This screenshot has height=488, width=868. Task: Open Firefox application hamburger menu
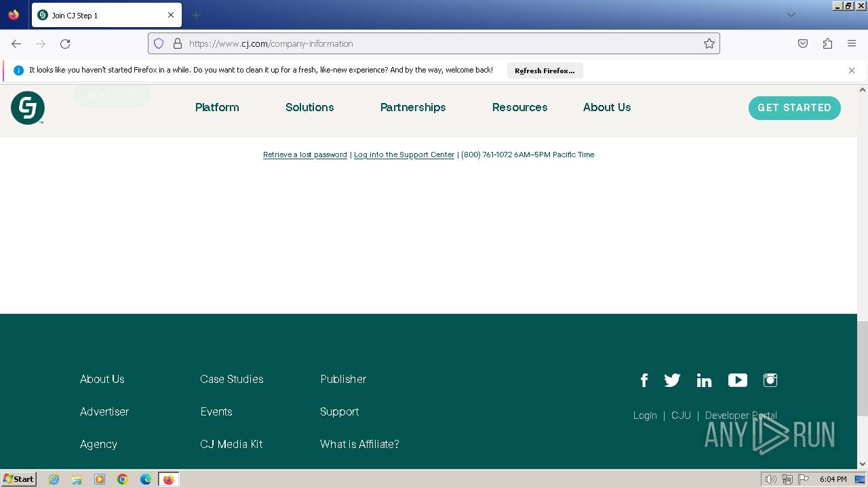pos(852,43)
